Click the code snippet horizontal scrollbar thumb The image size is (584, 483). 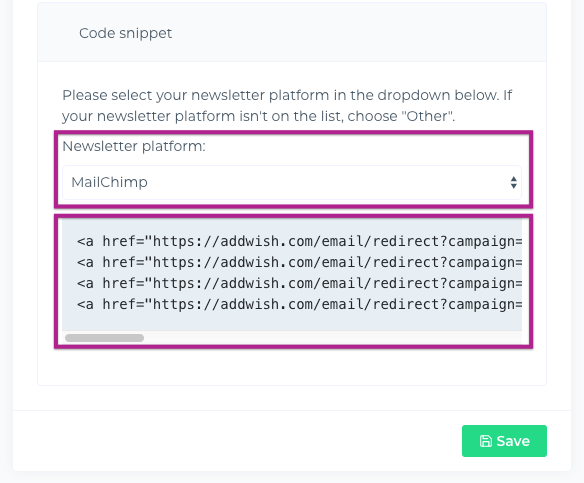(104, 338)
